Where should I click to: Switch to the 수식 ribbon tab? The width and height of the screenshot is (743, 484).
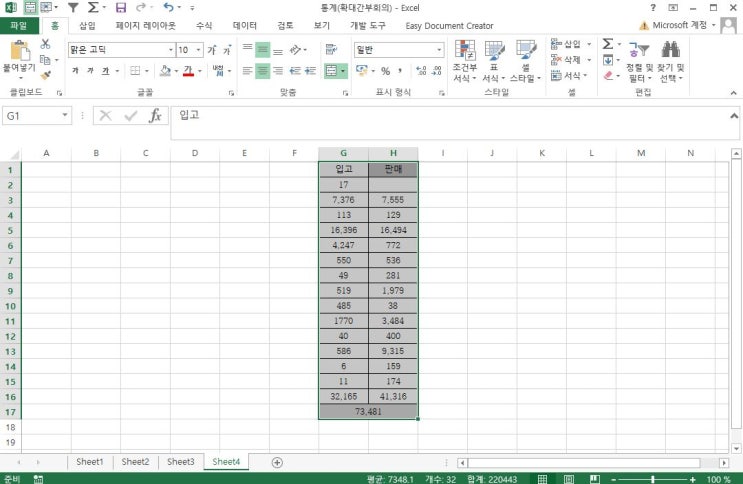pos(204,26)
